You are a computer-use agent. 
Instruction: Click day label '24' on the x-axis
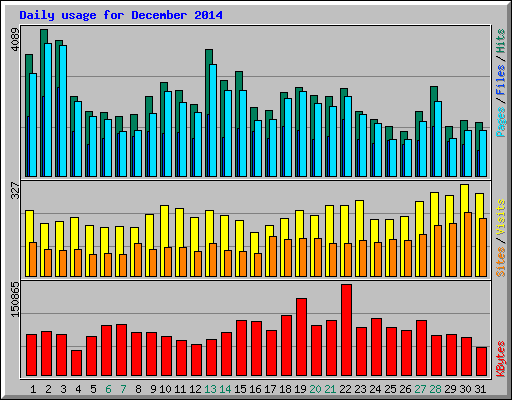pyautogui.click(x=375, y=389)
